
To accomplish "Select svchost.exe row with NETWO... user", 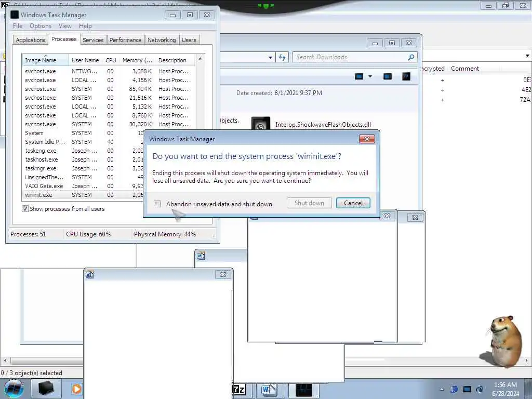I will coord(109,71).
